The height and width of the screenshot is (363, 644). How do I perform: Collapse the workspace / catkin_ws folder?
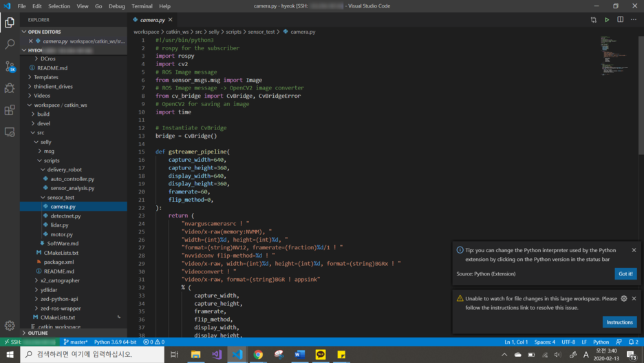(60, 105)
